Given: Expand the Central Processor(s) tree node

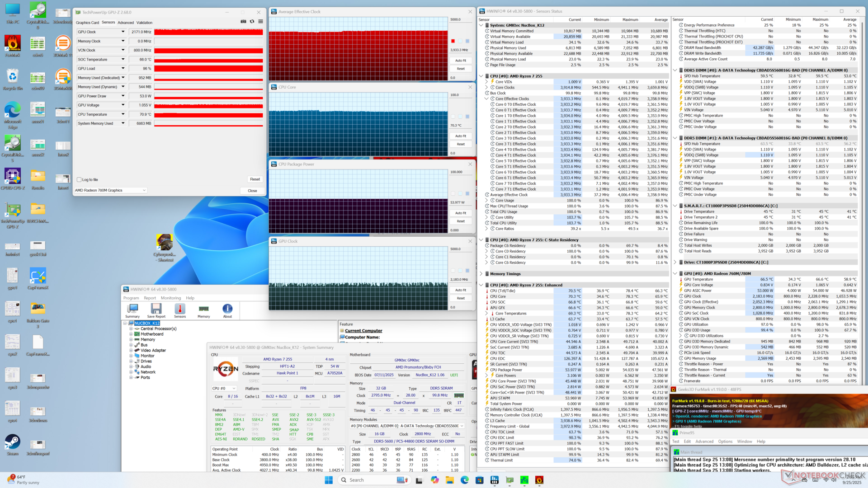Looking at the screenshot, I should click(x=131, y=329).
